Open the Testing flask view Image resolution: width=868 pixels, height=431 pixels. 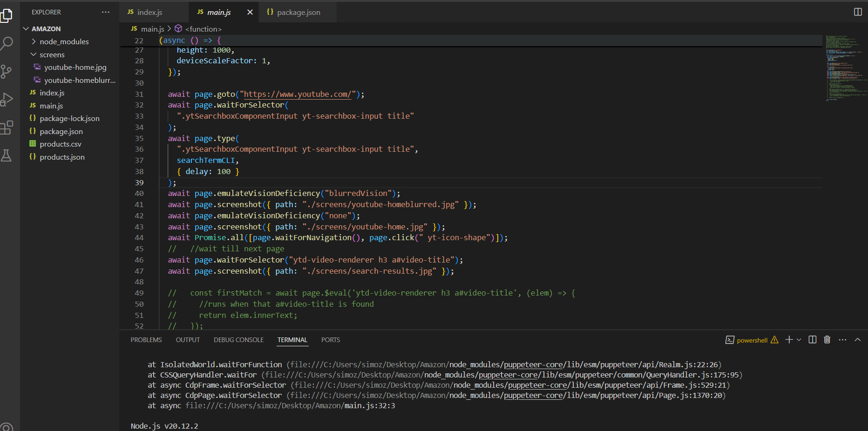click(x=7, y=155)
